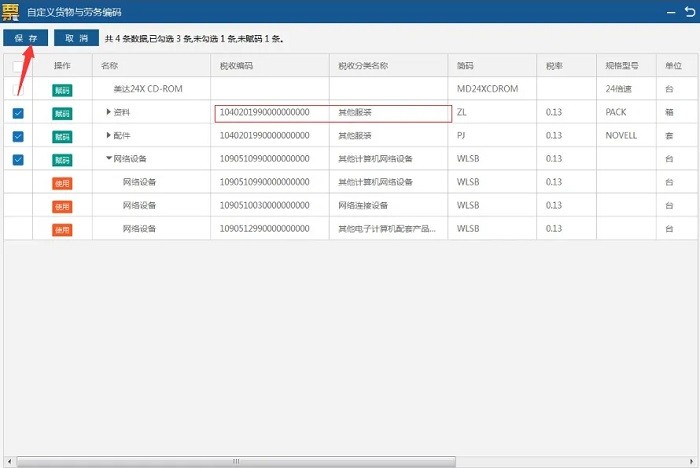Viewport: 700px width, 468px height.
Task: Click the 税收编码 column header
Action: [x=236, y=66]
